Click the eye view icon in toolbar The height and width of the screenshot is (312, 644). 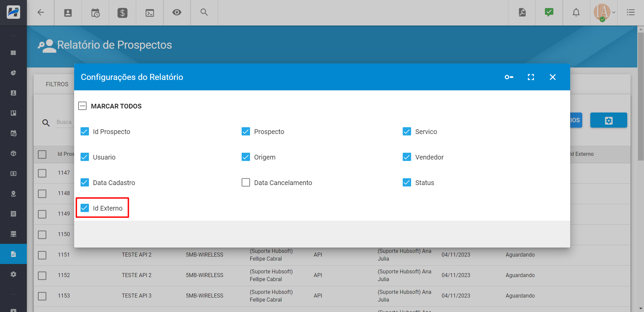point(177,13)
